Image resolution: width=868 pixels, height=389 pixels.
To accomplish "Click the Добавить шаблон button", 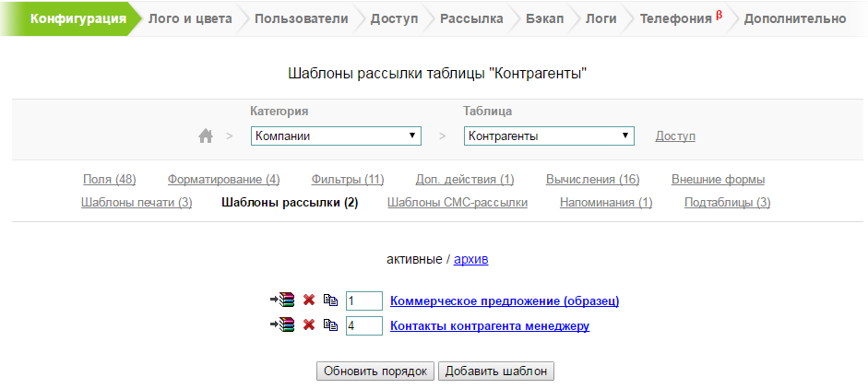I will click(x=496, y=371).
